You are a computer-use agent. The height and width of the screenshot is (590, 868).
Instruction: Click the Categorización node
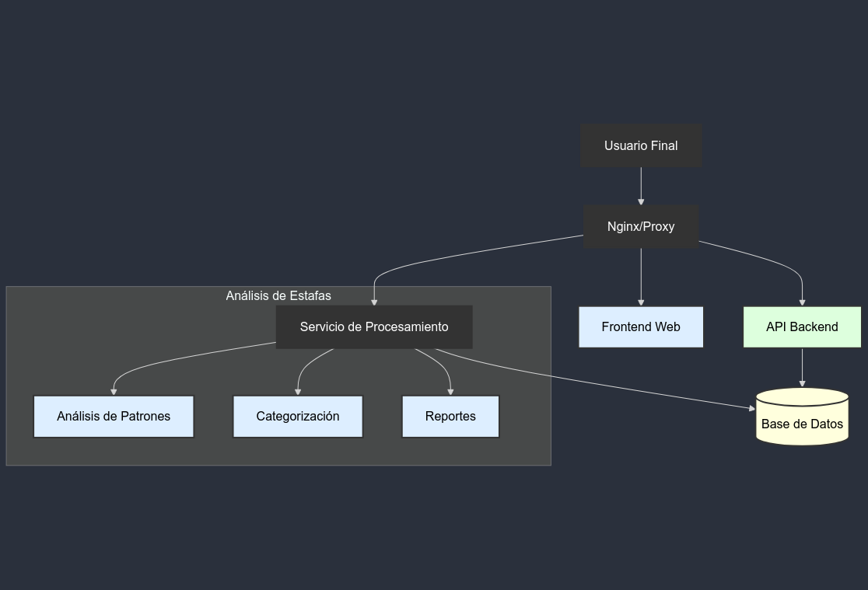298,417
